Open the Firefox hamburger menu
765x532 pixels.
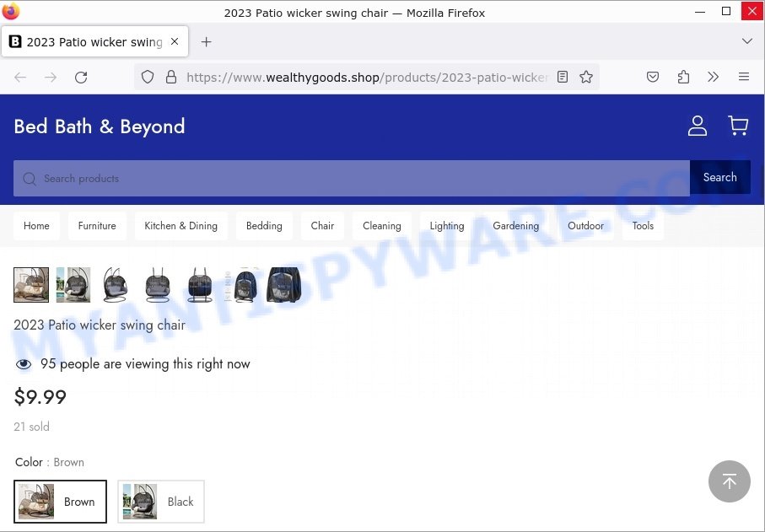[x=744, y=77]
